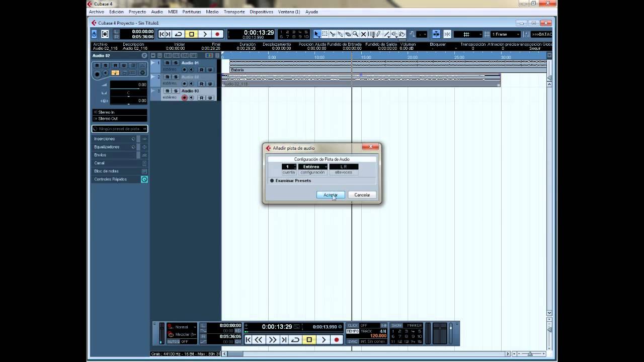Image resolution: width=644 pixels, height=362 pixels.
Task: Expand Examinar Presets in dialog
Action: point(290,180)
